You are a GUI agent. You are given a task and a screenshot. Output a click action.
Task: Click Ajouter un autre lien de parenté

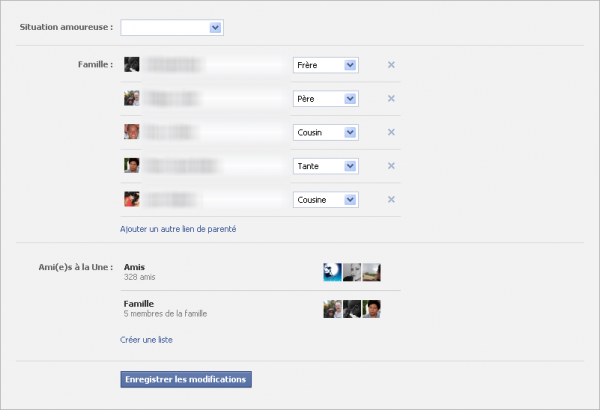[x=178, y=229]
